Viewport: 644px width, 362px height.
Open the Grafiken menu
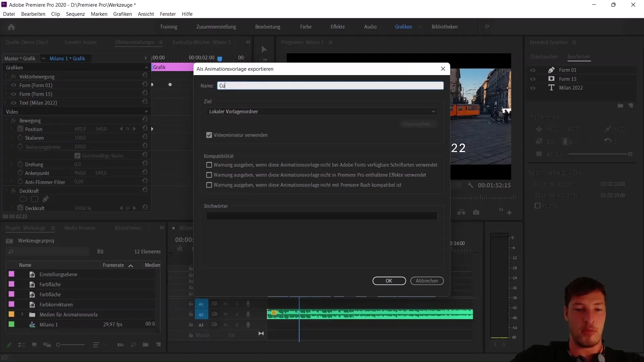122,14
